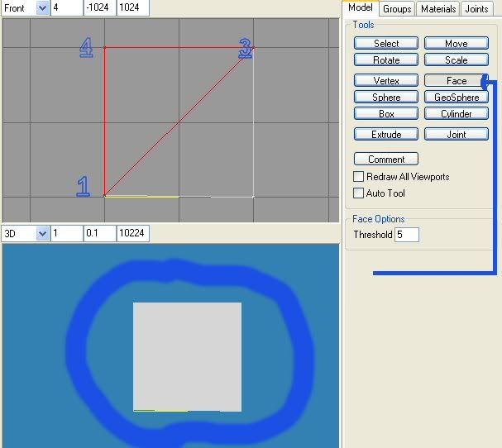This screenshot has width=502, height=448.
Task: Expand the Front viewport view dropdown
Action: click(x=42, y=7)
